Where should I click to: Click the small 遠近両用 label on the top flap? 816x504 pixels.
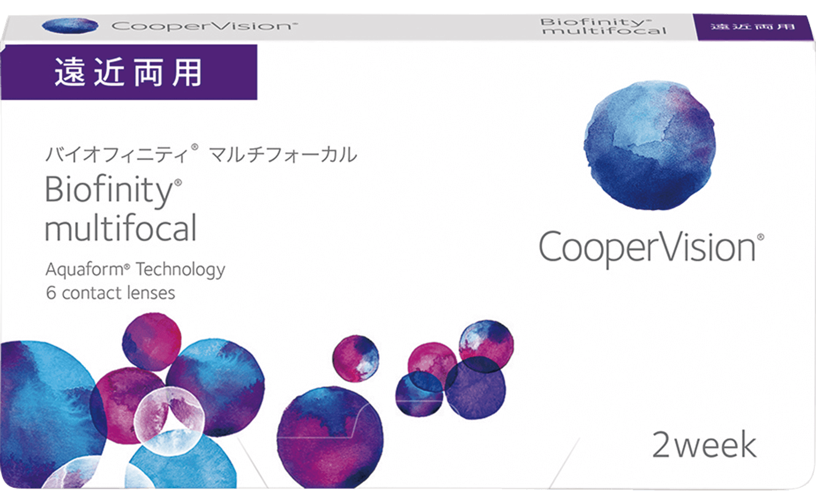tap(753, 26)
